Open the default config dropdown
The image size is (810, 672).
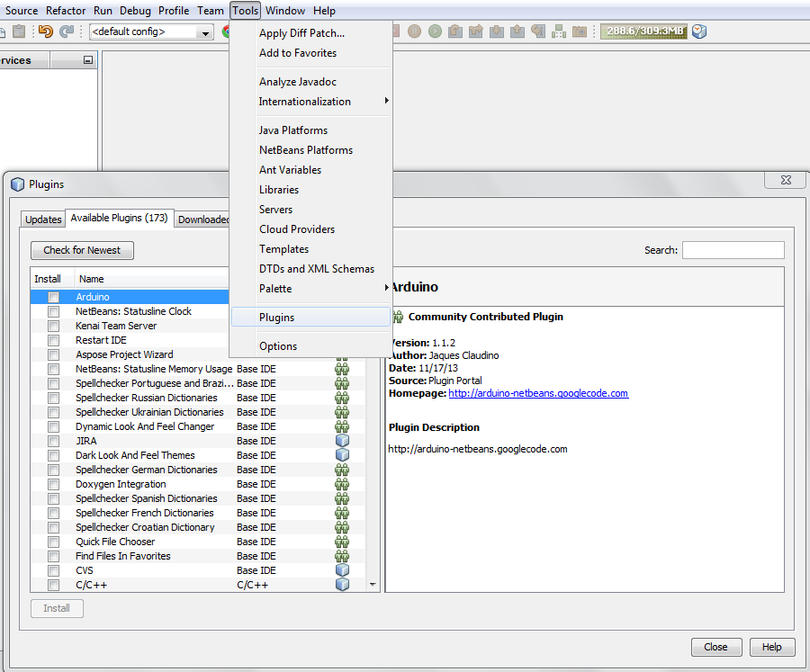pos(204,31)
